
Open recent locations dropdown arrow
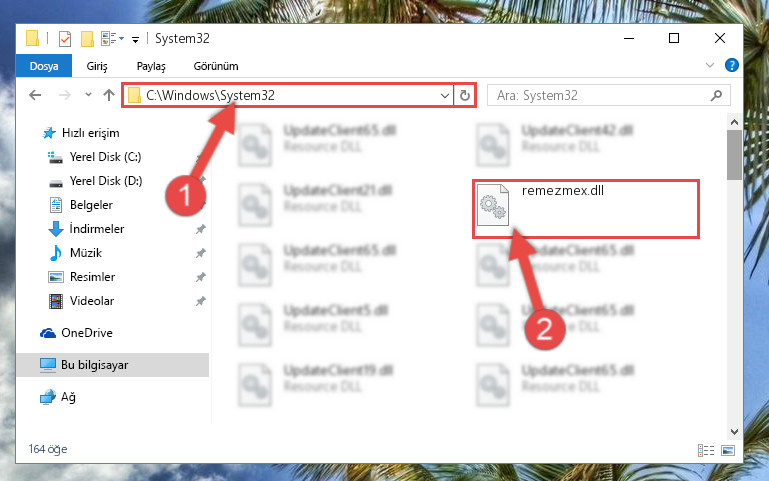[x=88, y=95]
